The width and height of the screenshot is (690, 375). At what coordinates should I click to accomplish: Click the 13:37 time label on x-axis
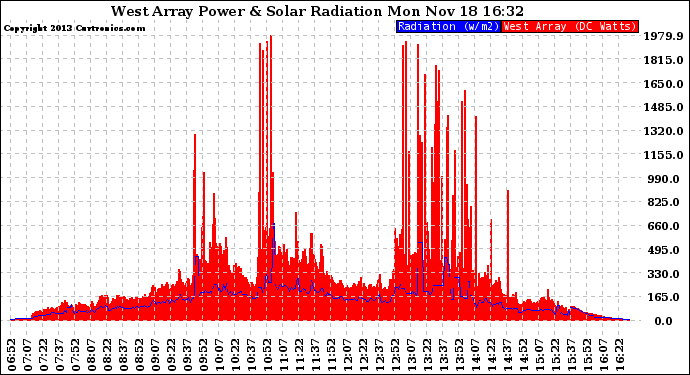coord(444,355)
